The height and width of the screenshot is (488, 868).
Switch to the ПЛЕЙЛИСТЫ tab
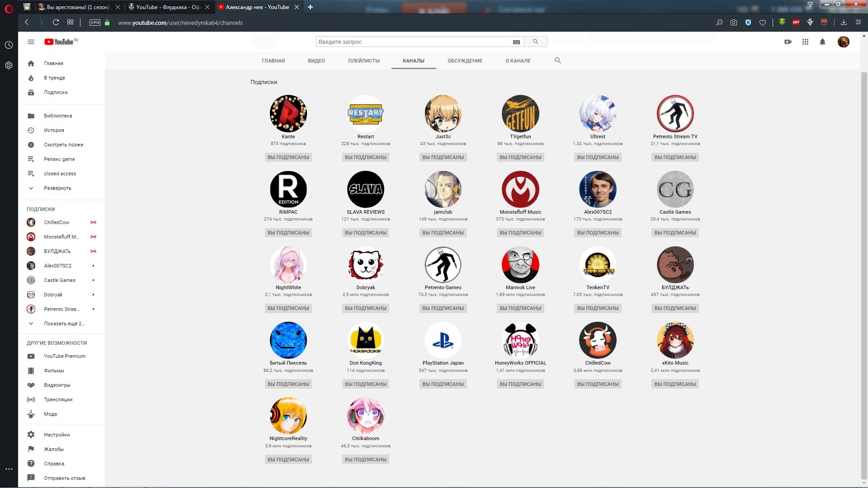364,61
